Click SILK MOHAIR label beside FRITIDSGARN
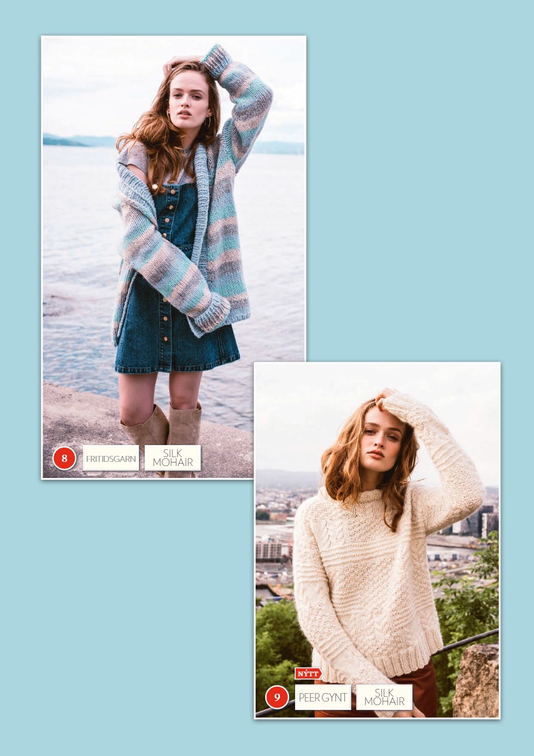Image resolution: width=534 pixels, height=756 pixels. (x=172, y=458)
